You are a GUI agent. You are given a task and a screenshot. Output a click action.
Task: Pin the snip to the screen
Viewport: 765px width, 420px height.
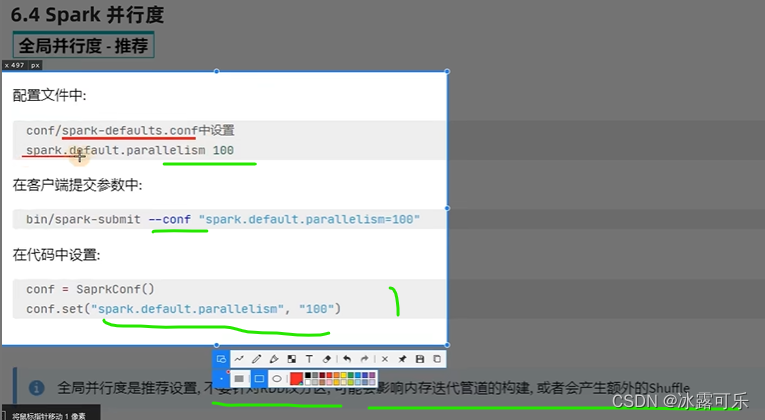point(403,359)
